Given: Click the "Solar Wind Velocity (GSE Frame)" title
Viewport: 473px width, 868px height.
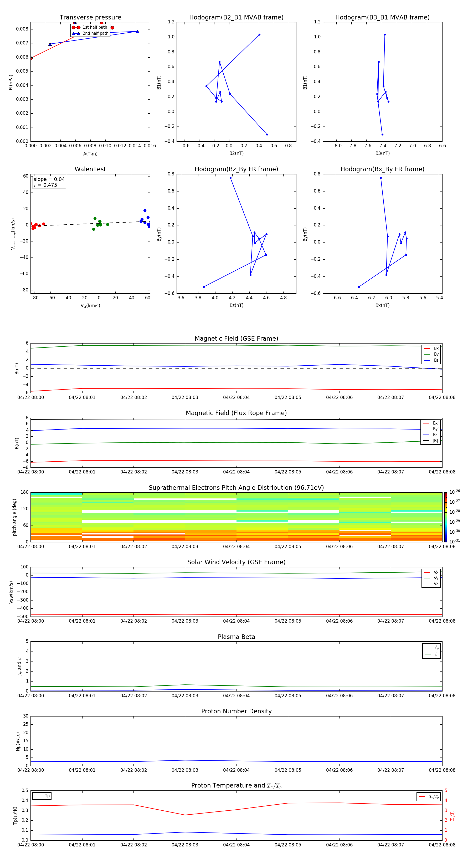Looking at the screenshot, I should point(236,562).
